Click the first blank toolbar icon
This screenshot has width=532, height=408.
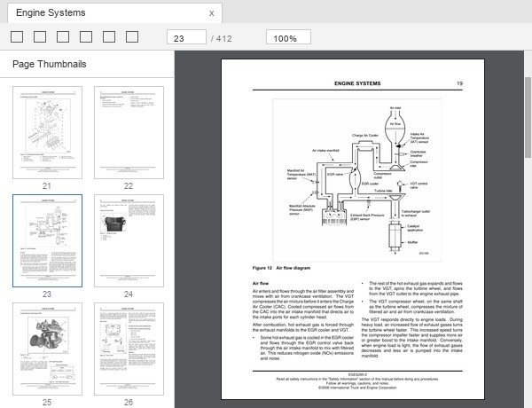tap(17, 37)
